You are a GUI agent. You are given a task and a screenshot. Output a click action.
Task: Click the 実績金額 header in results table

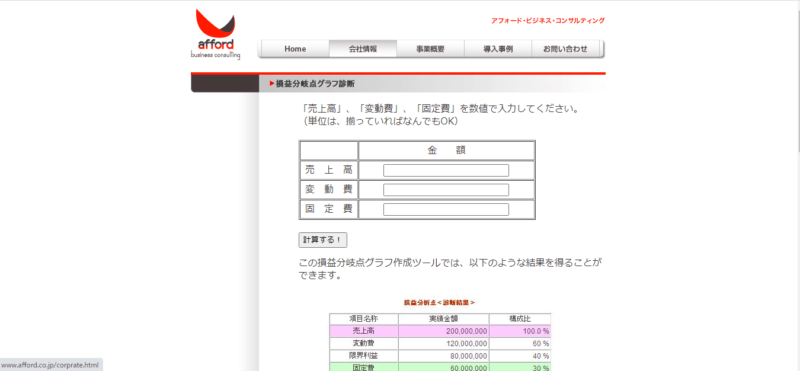(444, 319)
